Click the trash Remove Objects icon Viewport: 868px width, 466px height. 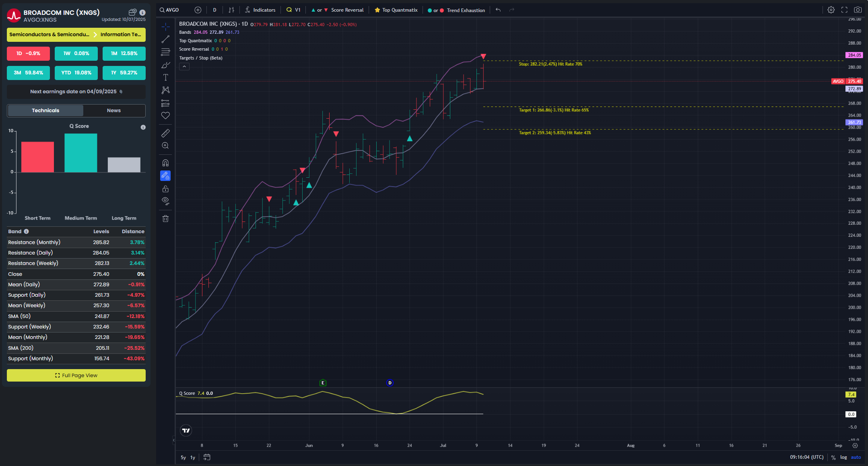click(x=165, y=219)
